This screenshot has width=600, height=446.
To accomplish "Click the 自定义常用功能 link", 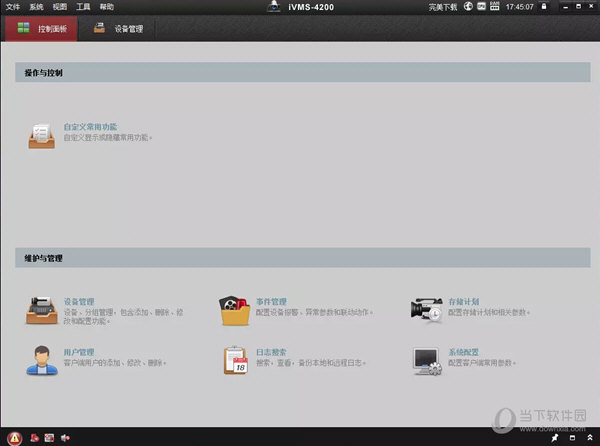I will click(90, 127).
